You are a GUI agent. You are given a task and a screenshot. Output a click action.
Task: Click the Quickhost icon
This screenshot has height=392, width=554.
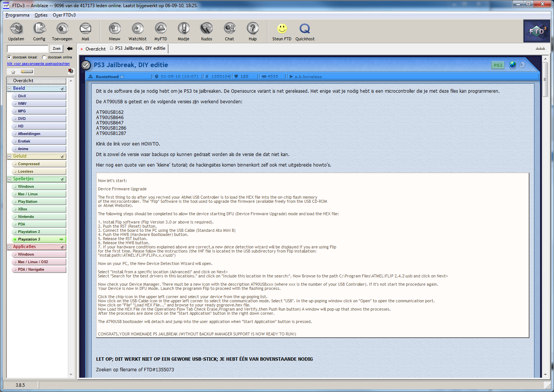(x=305, y=29)
